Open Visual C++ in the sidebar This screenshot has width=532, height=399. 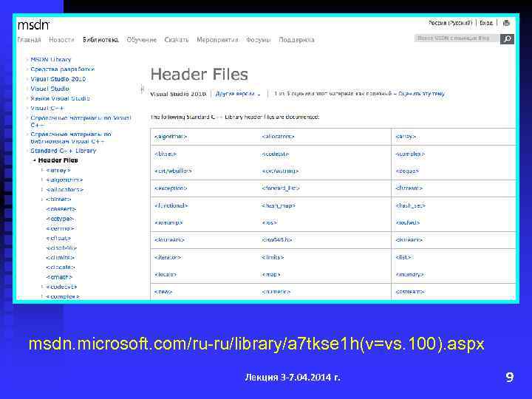pyautogui.click(x=47, y=108)
